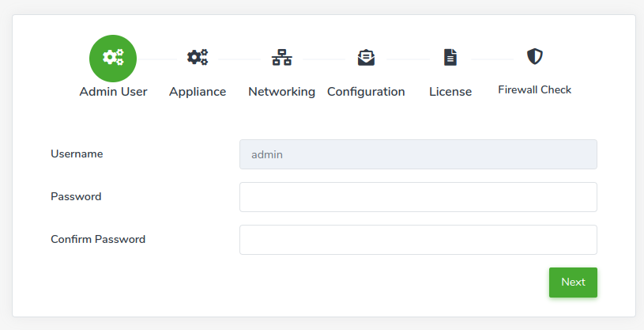Select the License step label
Screen dimensions: 644x330
pos(450,91)
